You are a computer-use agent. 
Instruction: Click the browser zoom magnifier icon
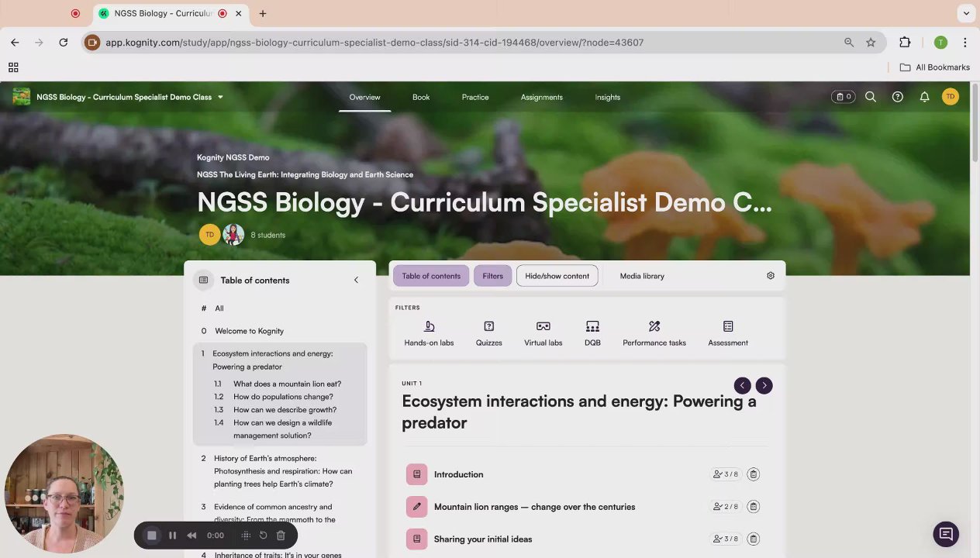click(849, 43)
